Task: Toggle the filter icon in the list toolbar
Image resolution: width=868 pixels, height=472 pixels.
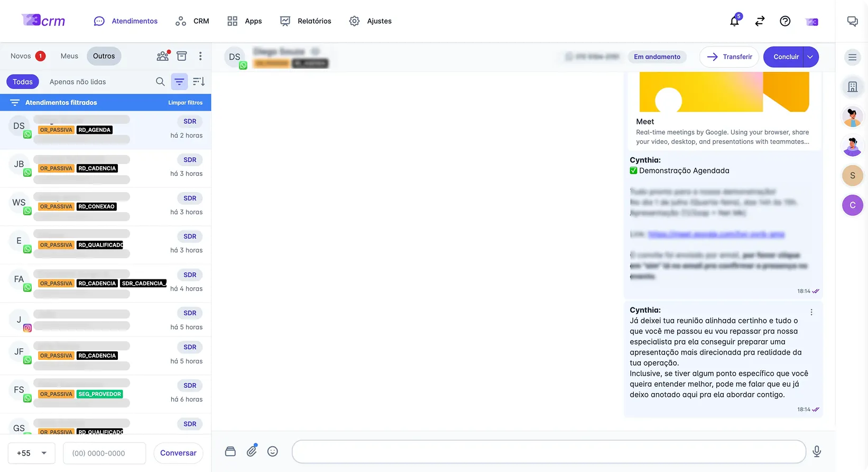Action: 180,81
